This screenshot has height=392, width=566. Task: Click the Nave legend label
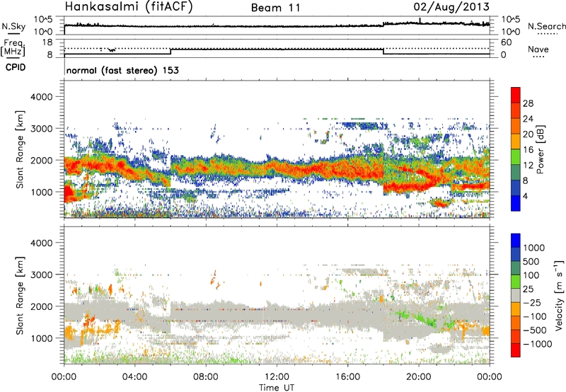pyautogui.click(x=538, y=49)
